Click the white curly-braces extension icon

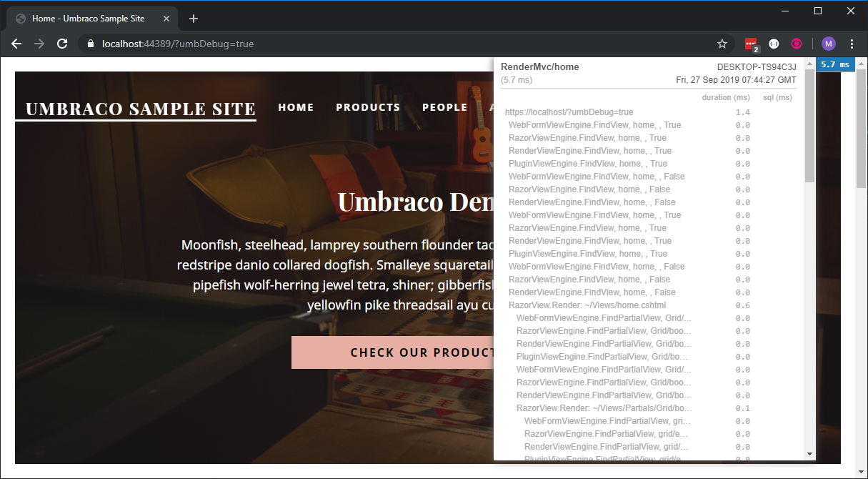tap(774, 44)
